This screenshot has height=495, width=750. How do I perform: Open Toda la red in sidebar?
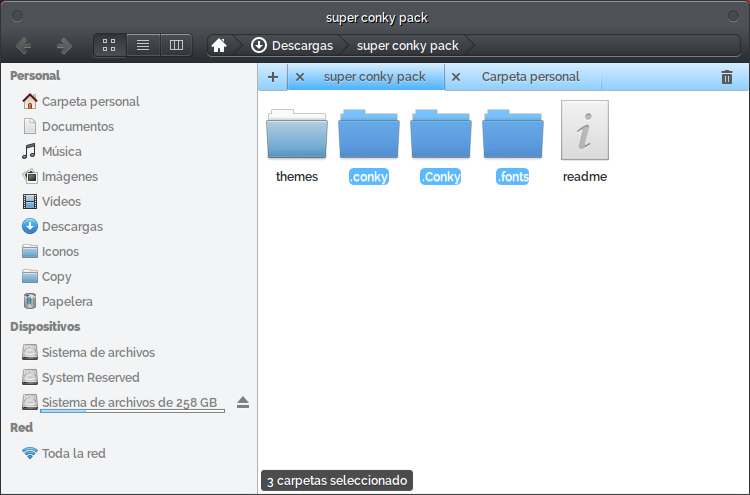(73, 453)
